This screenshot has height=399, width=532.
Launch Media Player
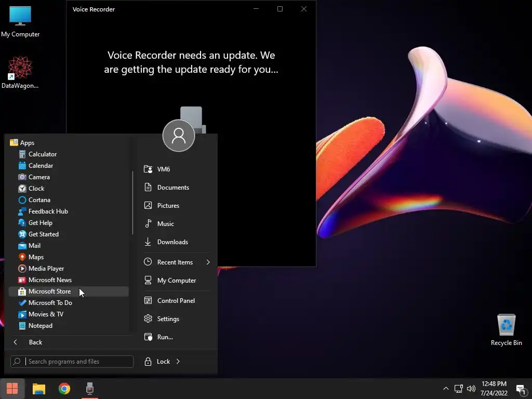coord(69,269)
